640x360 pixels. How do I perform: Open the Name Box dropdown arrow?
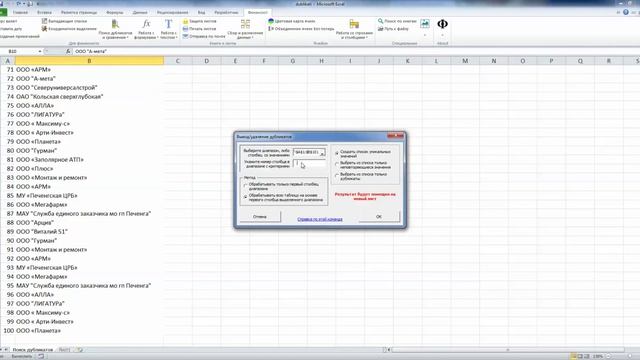pos(40,51)
